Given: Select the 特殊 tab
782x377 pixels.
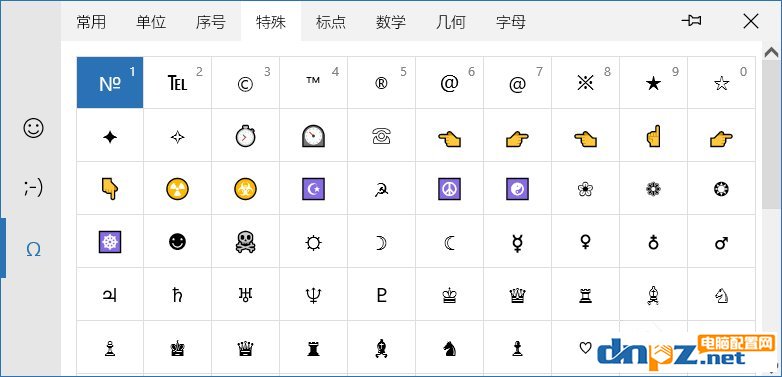Looking at the screenshot, I should (271, 22).
